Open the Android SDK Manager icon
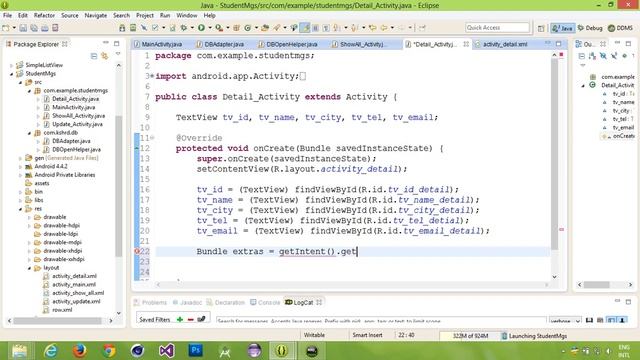The width and height of the screenshot is (640, 360). (x=122, y=28)
